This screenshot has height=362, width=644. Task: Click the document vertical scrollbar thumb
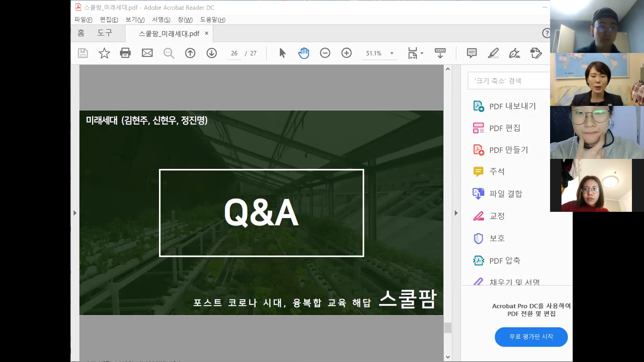pyautogui.click(x=448, y=327)
